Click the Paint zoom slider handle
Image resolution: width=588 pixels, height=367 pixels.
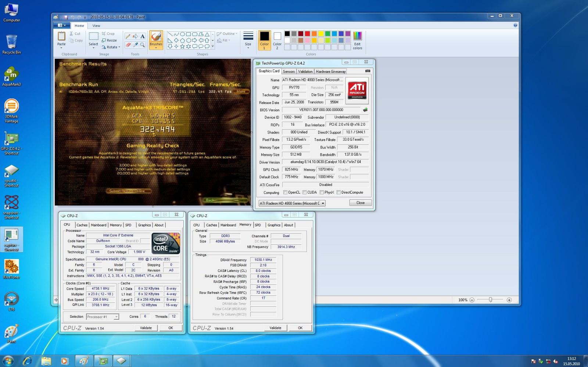[x=490, y=300]
